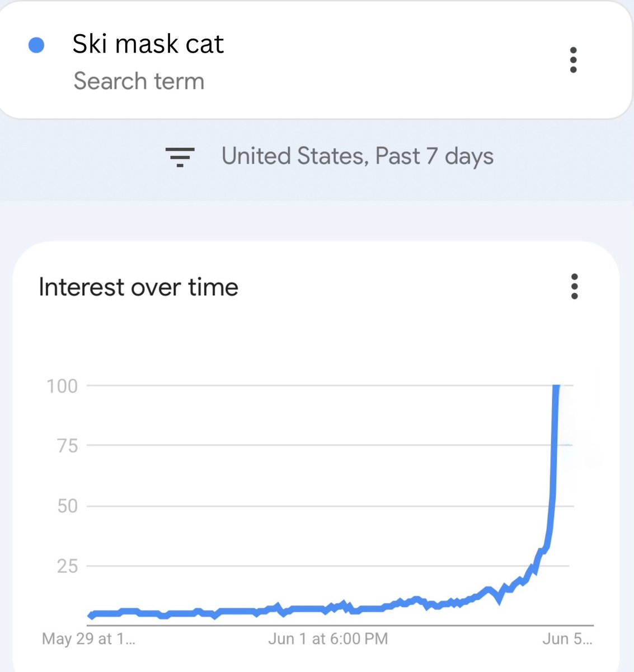
Task: Open the Interest over time card options menu
Action: (x=574, y=287)
